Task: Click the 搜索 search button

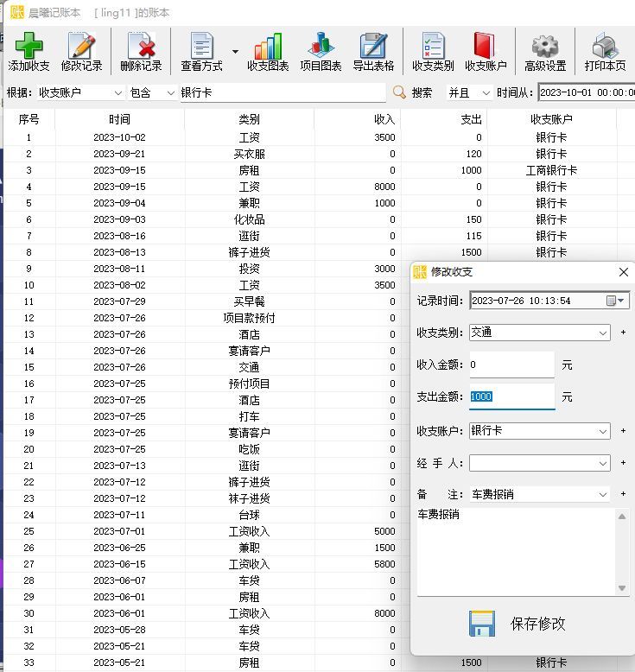Action: pyautogui.click(x=413, y=92)
